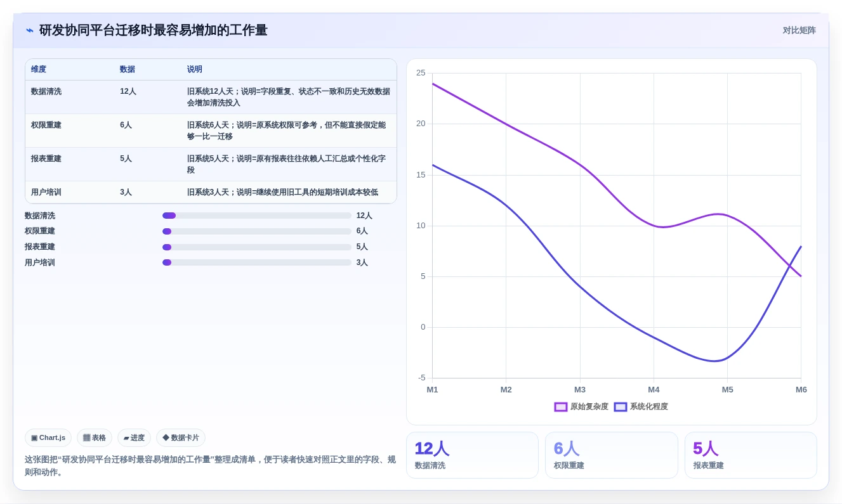The width and height of the screenshot is (842, 504).
Task: Click the 对比矩阵 label in header
Action: coord(799,30)
